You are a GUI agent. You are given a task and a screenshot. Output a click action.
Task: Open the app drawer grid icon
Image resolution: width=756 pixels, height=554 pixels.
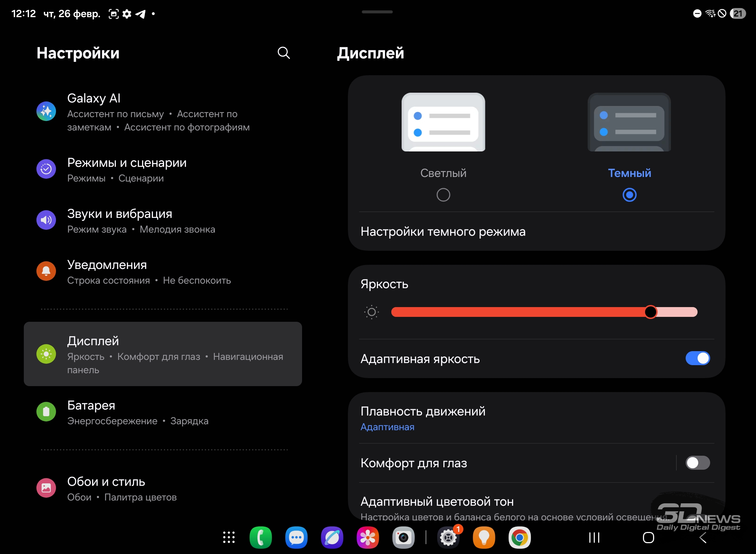tap(229, 538)
